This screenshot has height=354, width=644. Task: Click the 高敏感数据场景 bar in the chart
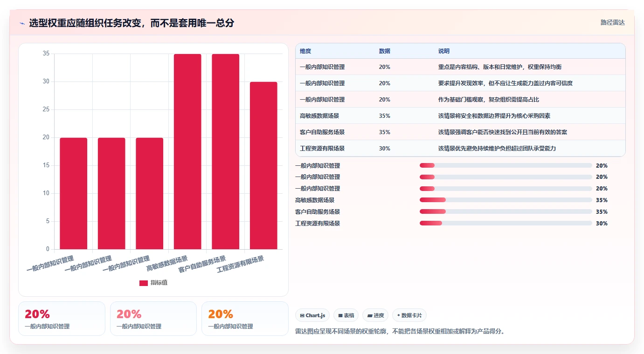click(x=187, y=151)
